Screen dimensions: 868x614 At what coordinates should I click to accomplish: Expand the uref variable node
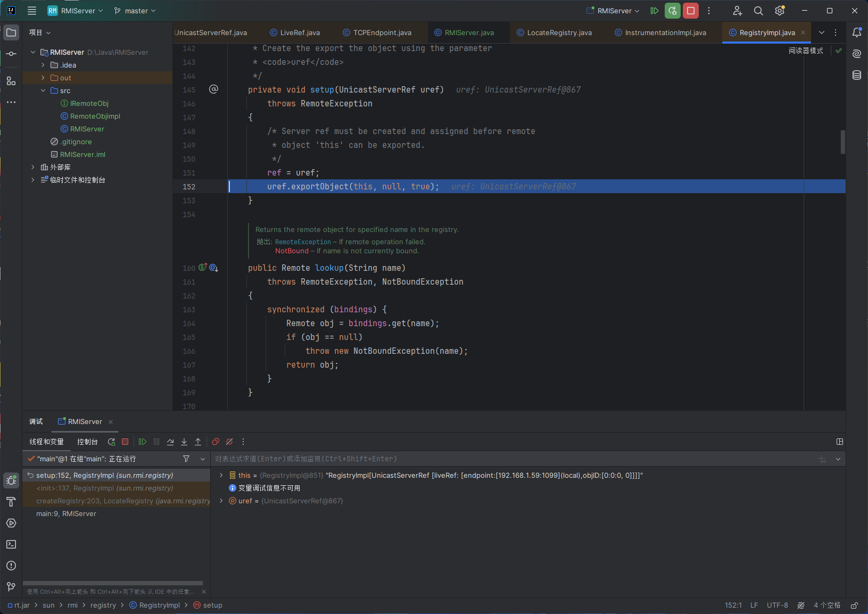pyautogui.click(x=221, y=501)
